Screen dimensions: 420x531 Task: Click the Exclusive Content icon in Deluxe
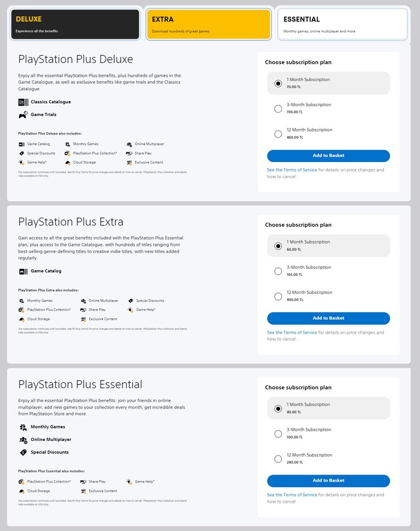click(130, 163)
